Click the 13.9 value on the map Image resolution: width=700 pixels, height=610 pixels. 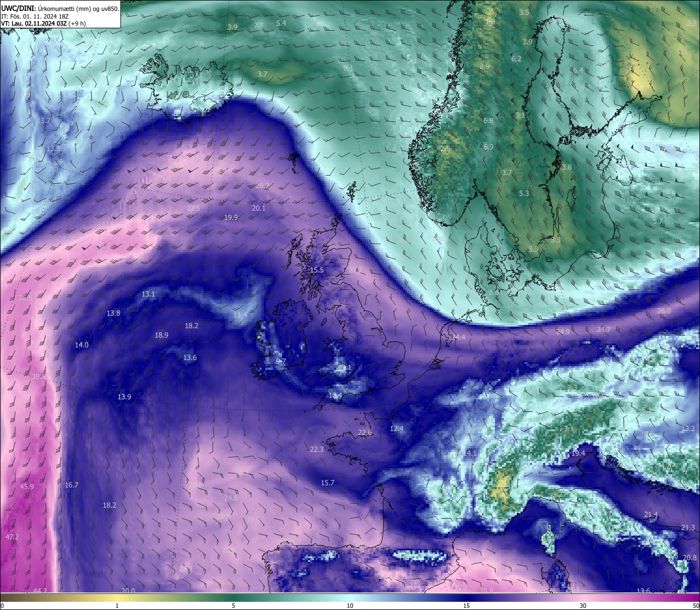(x=124, y=397)
